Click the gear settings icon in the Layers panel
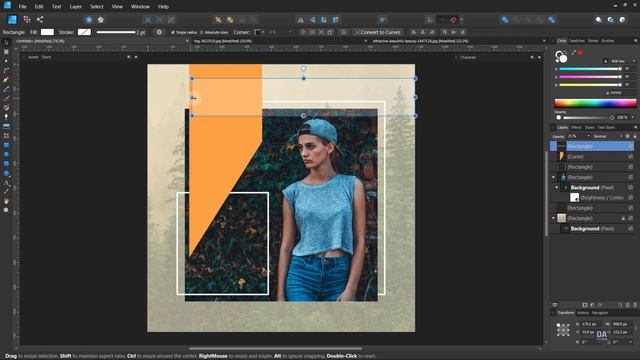The height and width of the screenshot is (360, 640). (x=628, y=136)
